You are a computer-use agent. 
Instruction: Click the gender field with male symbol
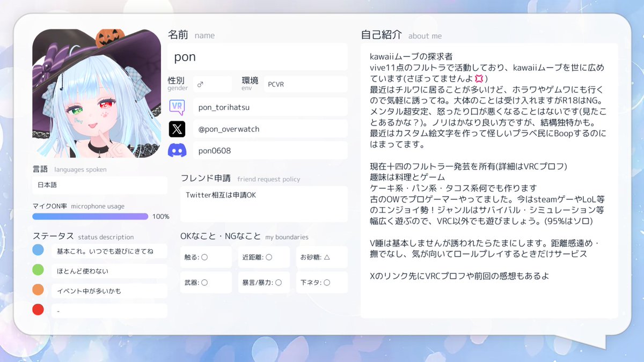(x=213, y=84)
